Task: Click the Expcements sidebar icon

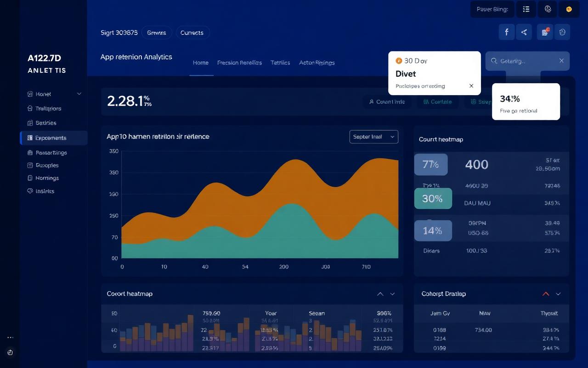Action: tap(30, 138)
